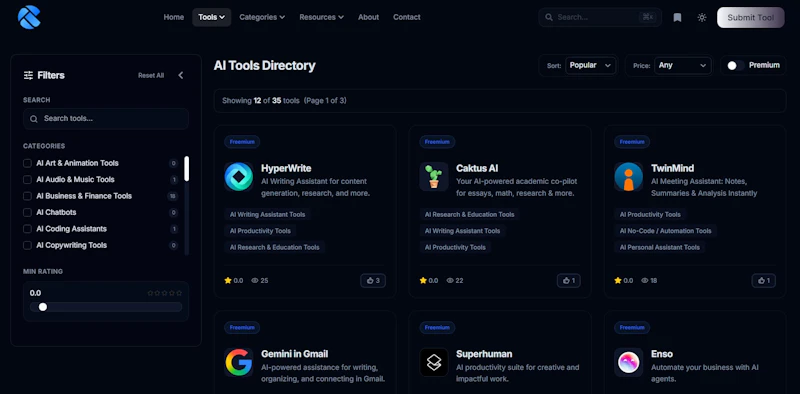Click TwinMind's AI Personal Assistant Tools tag
This screenshot has height=394, width=800.
point(660,247)
